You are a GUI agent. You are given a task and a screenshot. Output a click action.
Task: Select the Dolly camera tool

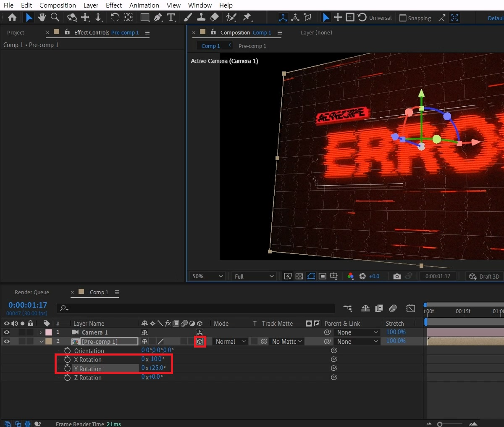[98, 17]
